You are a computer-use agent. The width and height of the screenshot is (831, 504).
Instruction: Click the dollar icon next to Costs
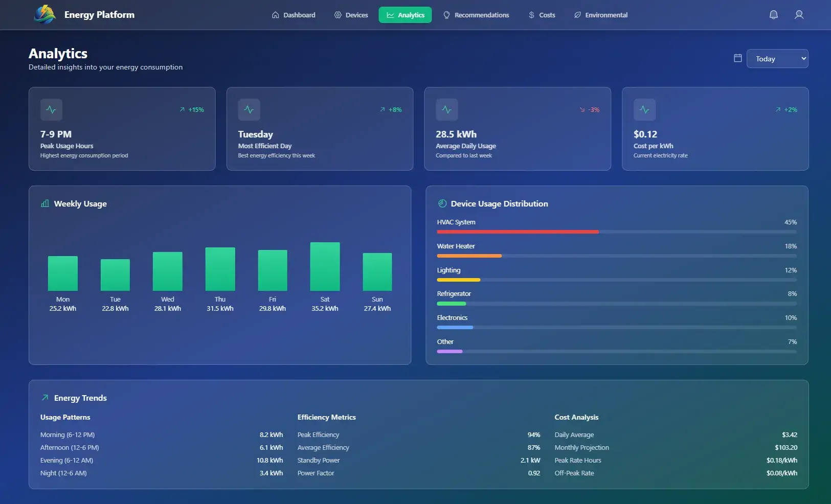(x=530, y=15)
